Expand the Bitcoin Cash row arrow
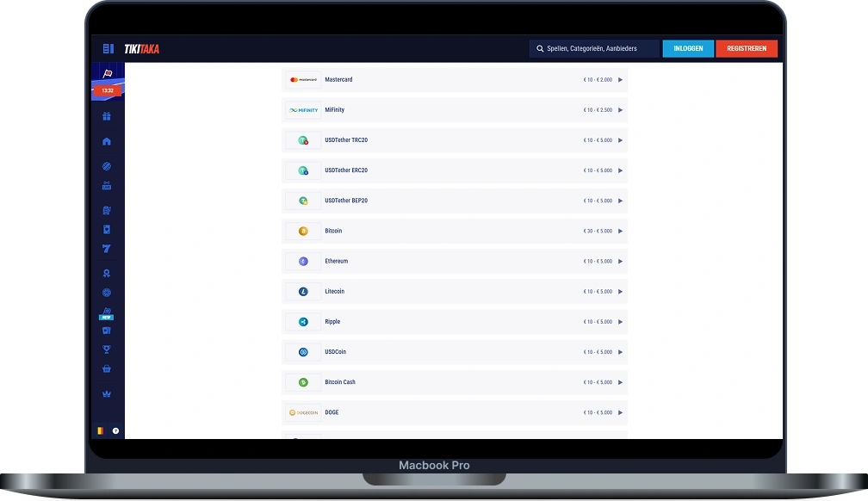Image resolution: width=868 pixels, height=501 pixels. click(x=620, y=382)
